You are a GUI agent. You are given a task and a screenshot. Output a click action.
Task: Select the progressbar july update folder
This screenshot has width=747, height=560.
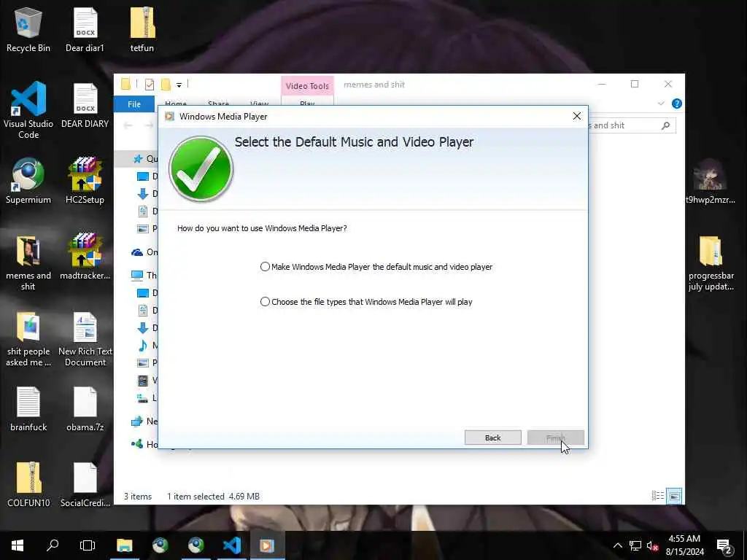pos(711,262)
